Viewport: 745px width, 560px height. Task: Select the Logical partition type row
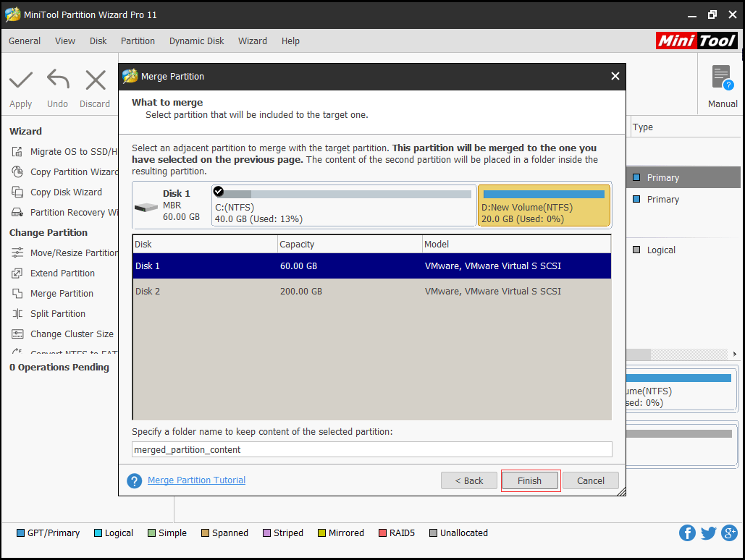683,250
